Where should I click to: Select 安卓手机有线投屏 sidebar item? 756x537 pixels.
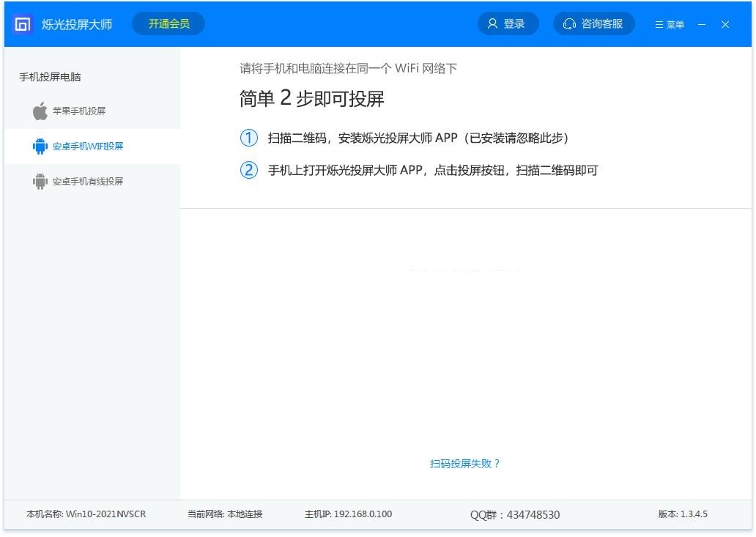click(x=92, y=181)
